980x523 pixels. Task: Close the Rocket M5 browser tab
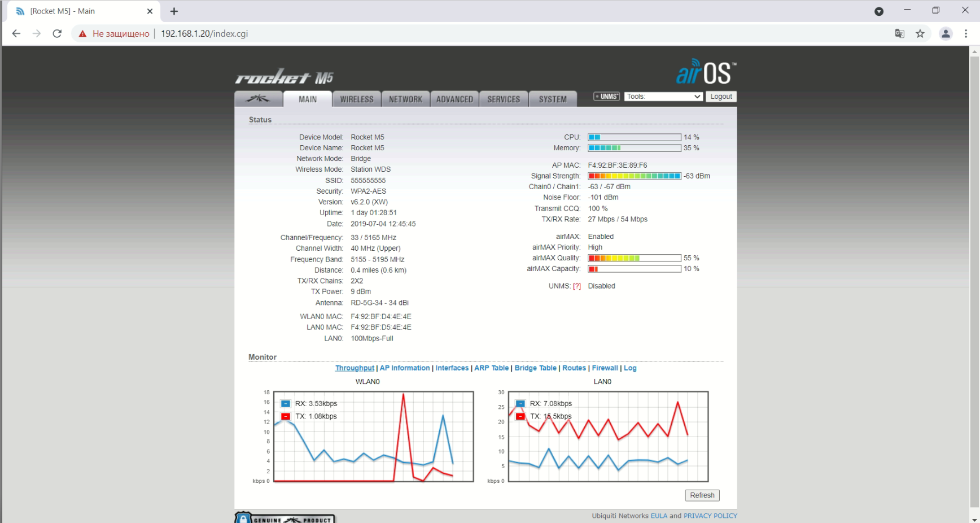pyautogui.click(x=150, y=11)
